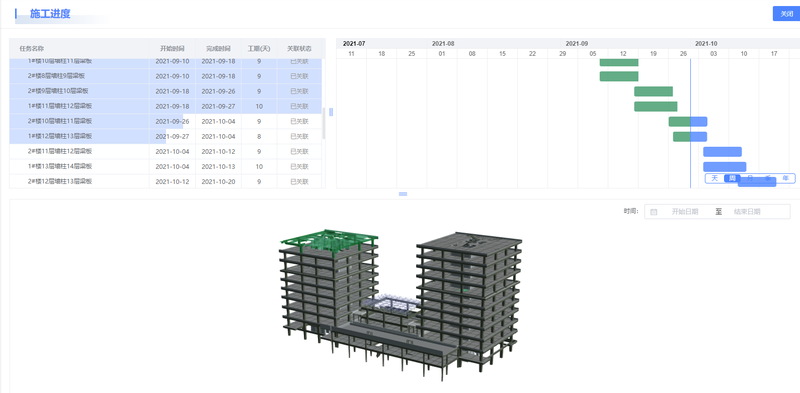Click the 结束日期 end date field

point(747,212)
